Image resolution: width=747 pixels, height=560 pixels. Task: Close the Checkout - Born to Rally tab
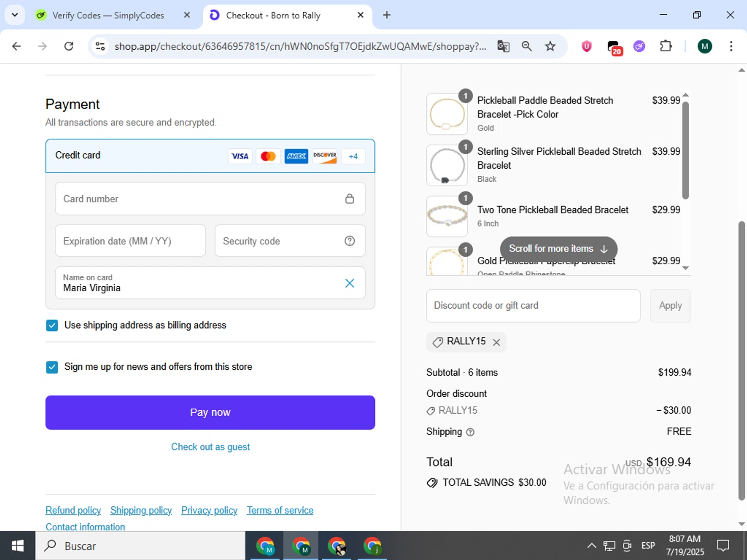click(x=361, y=15)
